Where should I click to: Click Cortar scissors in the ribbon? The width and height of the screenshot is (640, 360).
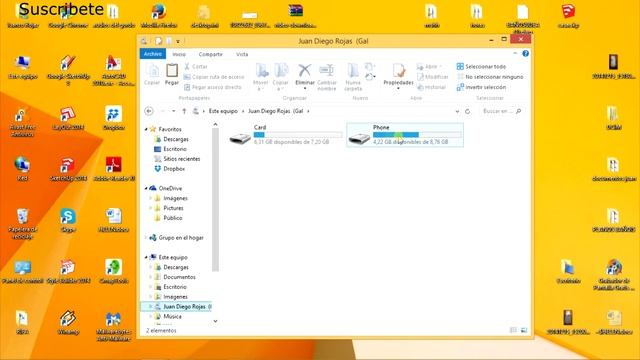coord(196,66)
